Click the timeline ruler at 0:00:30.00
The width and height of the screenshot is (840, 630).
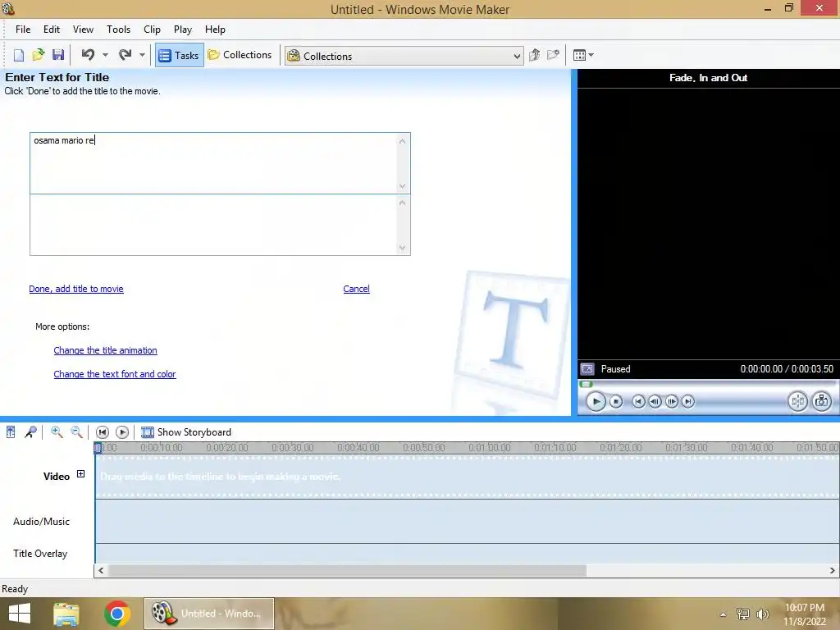click(x=293, y=447)
